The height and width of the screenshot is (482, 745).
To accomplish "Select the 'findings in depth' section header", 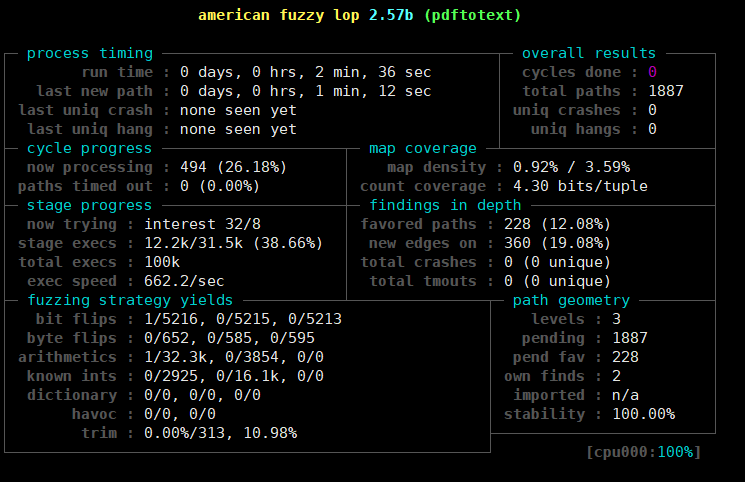I will tap(445, 205).
